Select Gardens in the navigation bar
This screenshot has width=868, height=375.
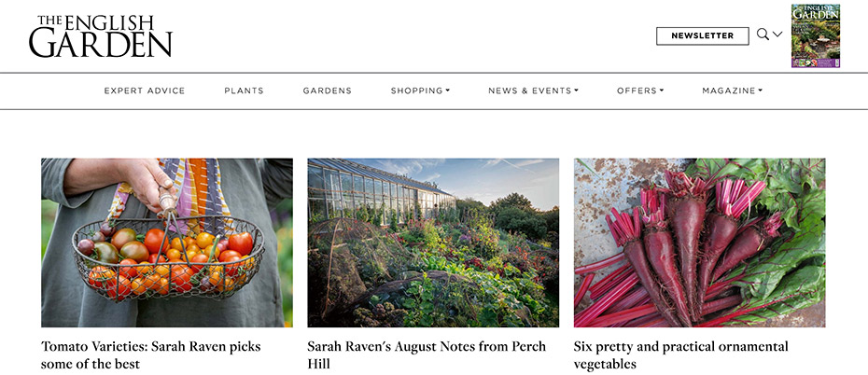point(328,90)
